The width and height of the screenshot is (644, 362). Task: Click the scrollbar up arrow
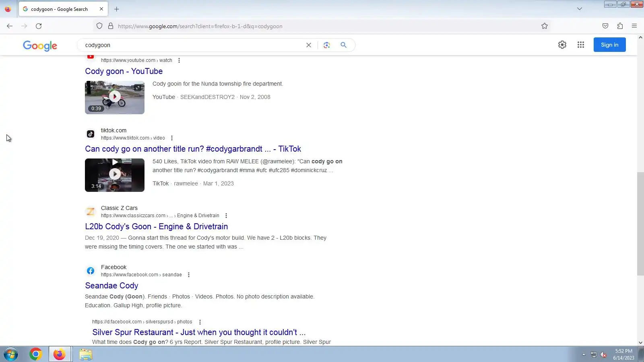click(x=640, y=37)
